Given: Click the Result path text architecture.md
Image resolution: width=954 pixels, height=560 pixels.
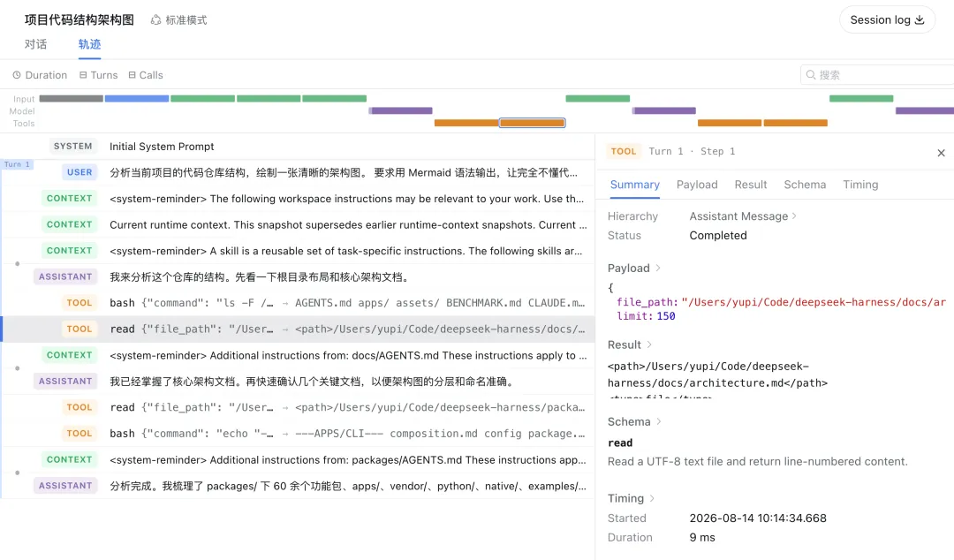Looking at the screenshot, I should (x=718, y=375).
